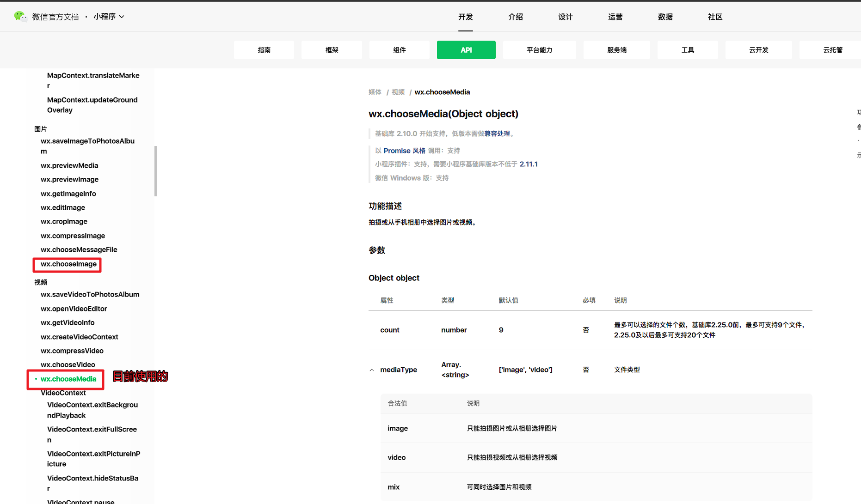Image resolution: width=861 pixels, height=504 pixels.
Task: Switch to the 介绍 top menu
Action: coord(516,17)
